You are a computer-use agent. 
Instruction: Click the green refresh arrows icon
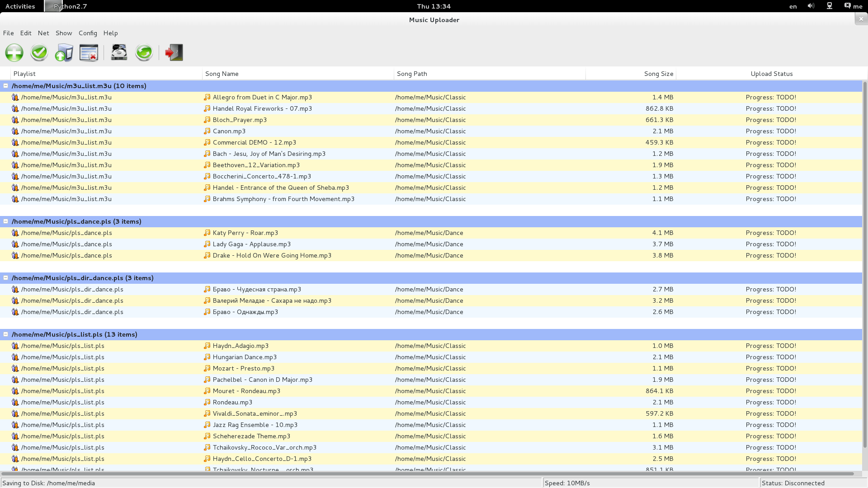(x=144, y=53)
